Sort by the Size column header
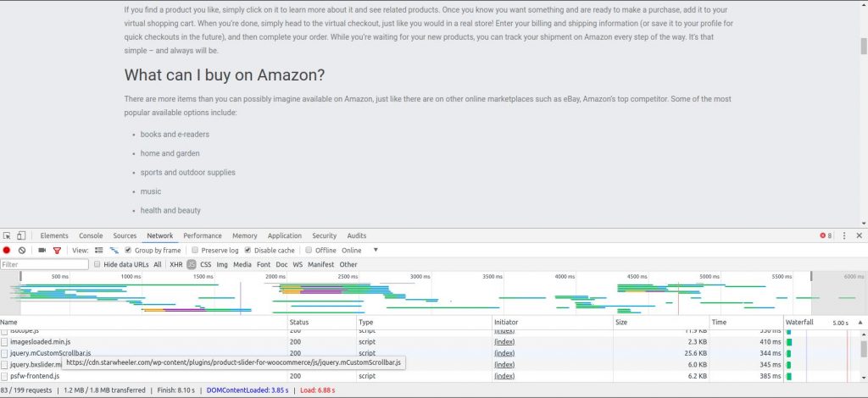Viewport: 868px width, 398px height. pyautogui.click(x=661, y=323)
